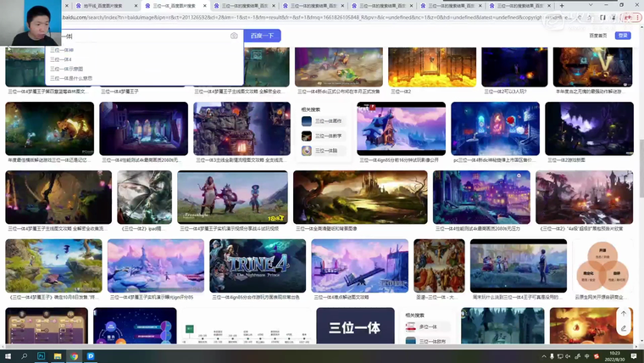
Task: Open the browser new tab plus icon
Action: click(x=562, y=5)
